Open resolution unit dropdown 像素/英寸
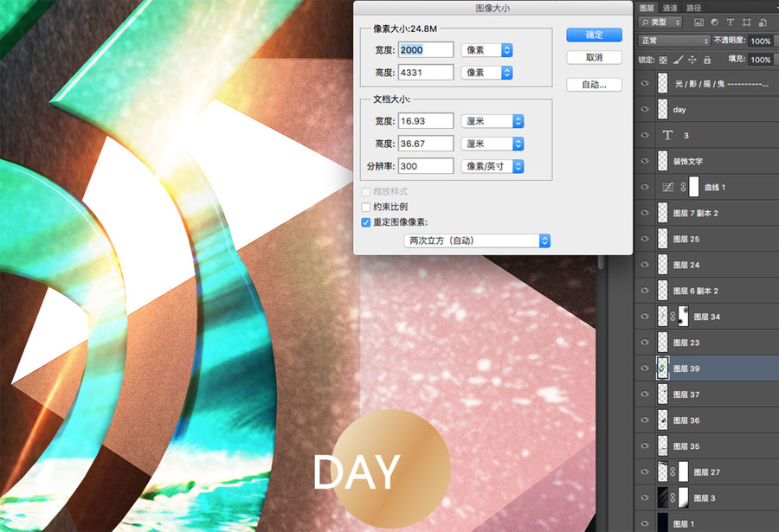Viewport: 779px width, 532px height. click(493, 166)
